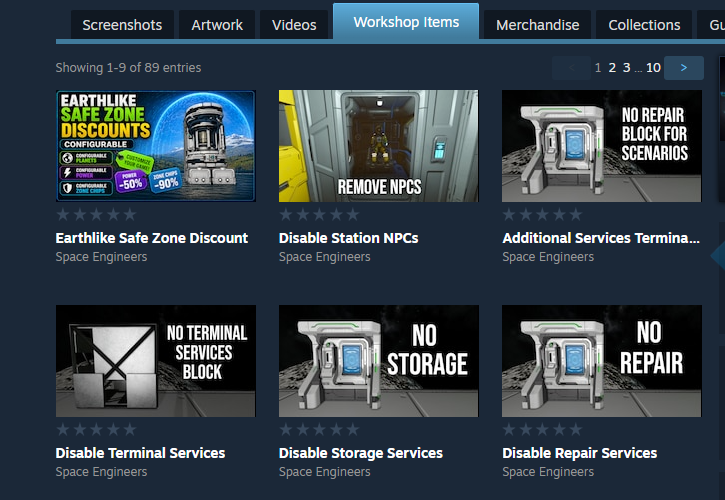
Task: Click star rating of Earthlike Safe Zone Discount
Action: [x=96, y=215]
